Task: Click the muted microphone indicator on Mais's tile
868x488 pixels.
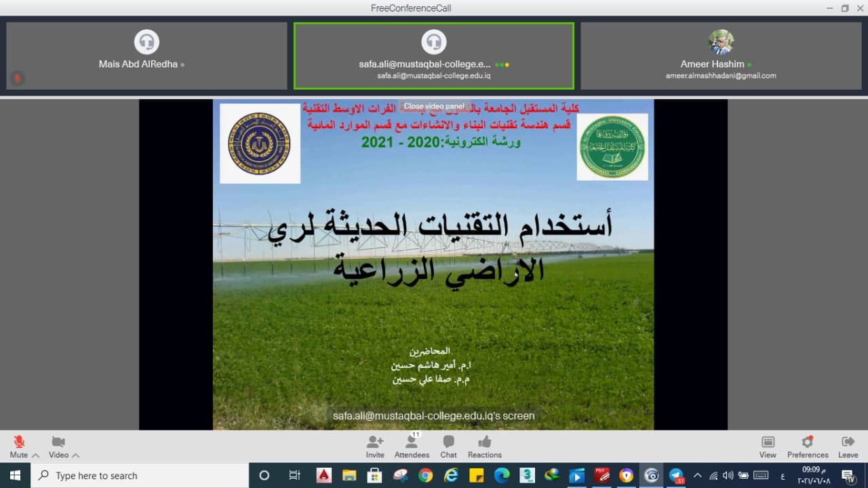Action: 17,78
